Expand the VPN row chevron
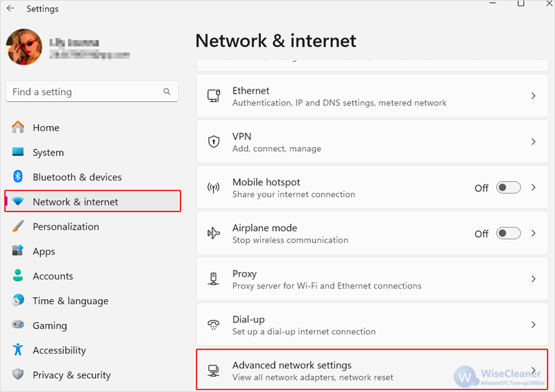Image resolution: width=555 pixels, height=392 pixels. tap(533, 142)
